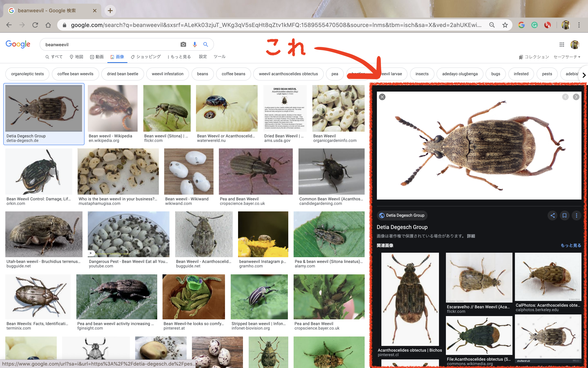
Task: Switch to 動画 tab
Action: tap(97, 57)
